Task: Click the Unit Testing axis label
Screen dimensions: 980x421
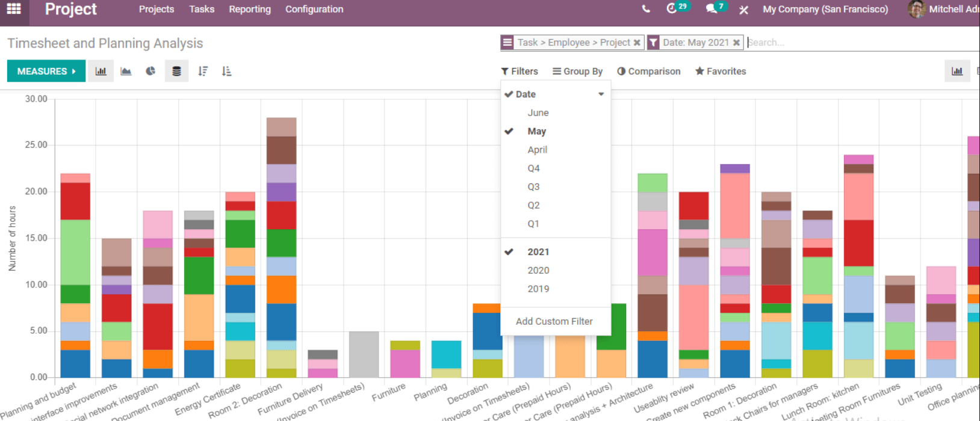Action: point(919,395)
